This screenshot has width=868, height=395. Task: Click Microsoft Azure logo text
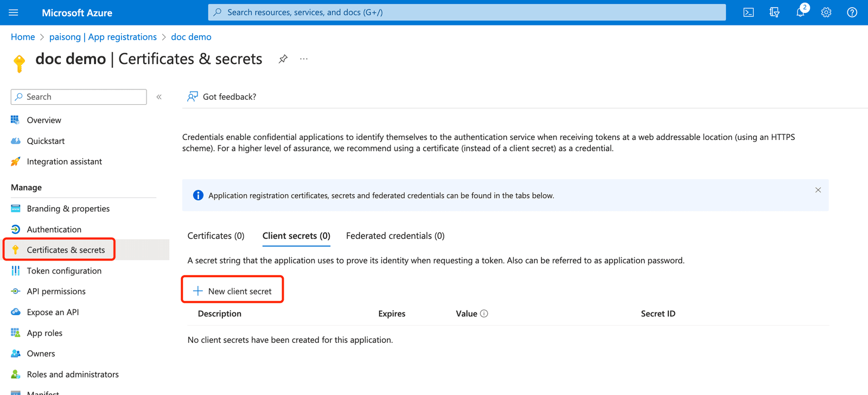(77, 12)
